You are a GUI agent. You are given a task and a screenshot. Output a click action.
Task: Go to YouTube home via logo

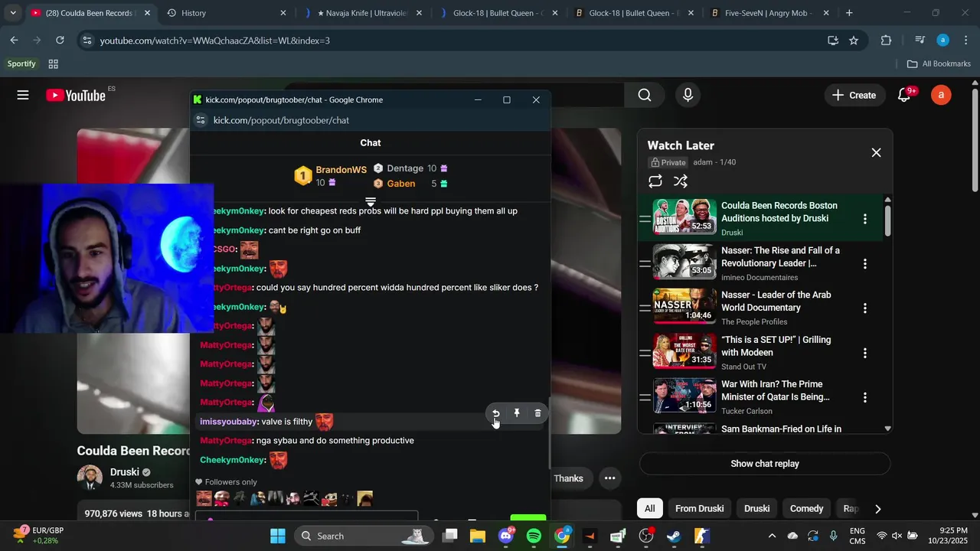(x=76, y=95)
